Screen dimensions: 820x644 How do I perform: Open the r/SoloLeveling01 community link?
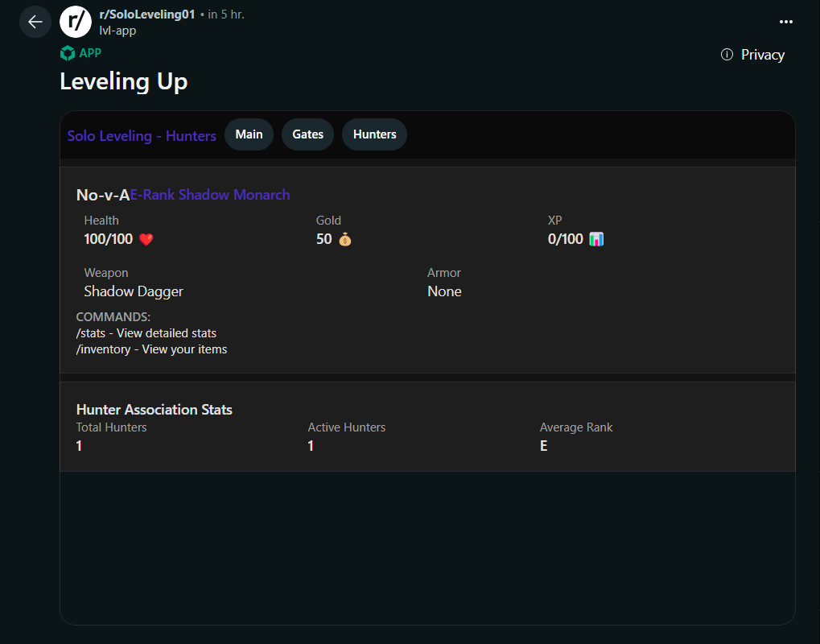pyautogui.click(x=147, y=14)
